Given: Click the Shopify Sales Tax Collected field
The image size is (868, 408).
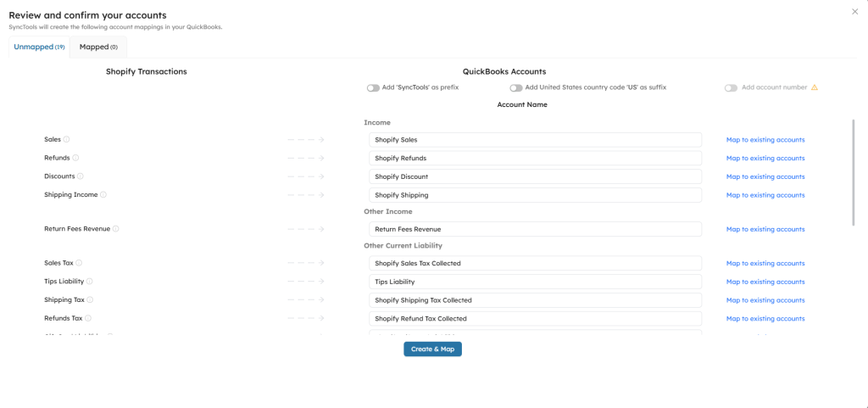Looking at the screenshot, I should (535, 263).
